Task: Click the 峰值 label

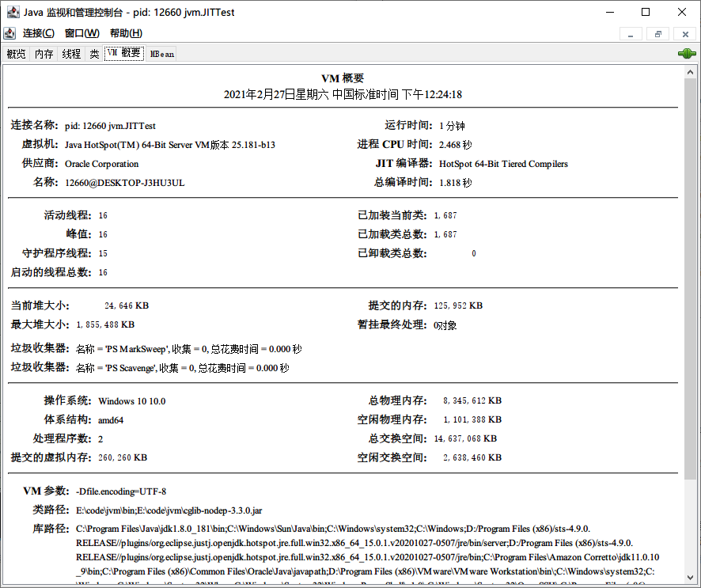Action: pos(78,234)
